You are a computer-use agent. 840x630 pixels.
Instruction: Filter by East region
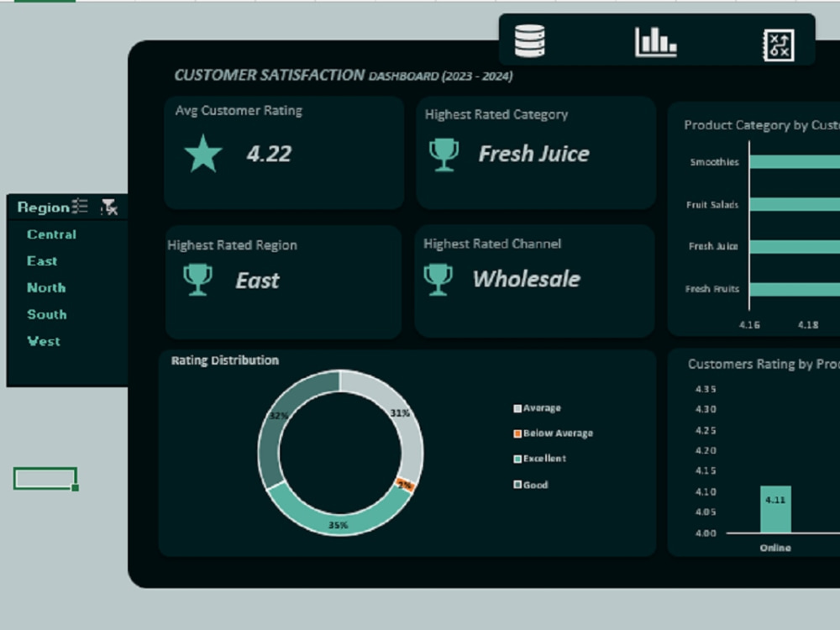(42, 261)
